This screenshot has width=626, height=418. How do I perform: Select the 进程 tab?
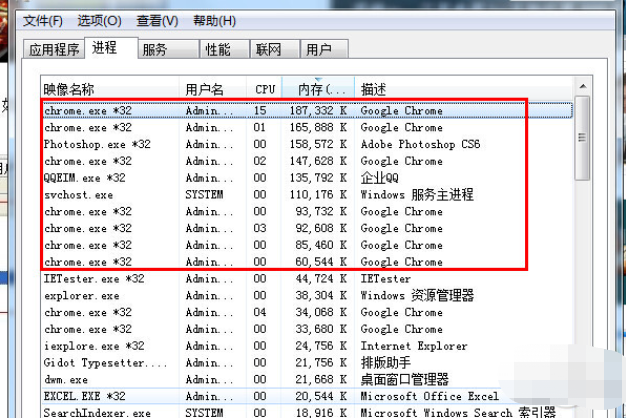(111, 48)
